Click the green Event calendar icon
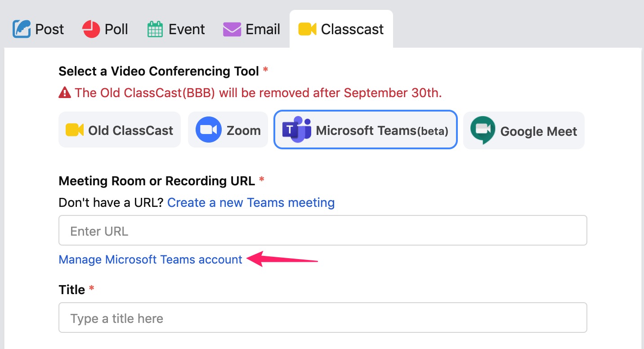 click(x=155, y=29)
